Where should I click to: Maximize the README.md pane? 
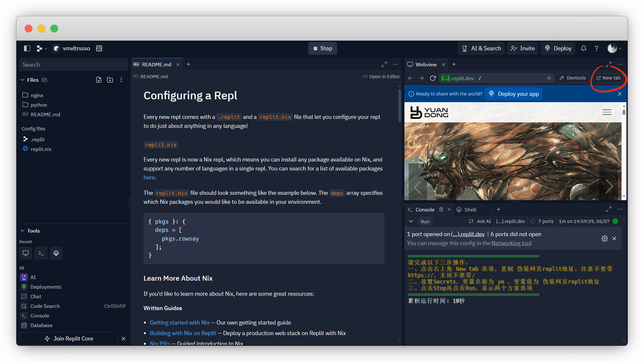[384, 64]
